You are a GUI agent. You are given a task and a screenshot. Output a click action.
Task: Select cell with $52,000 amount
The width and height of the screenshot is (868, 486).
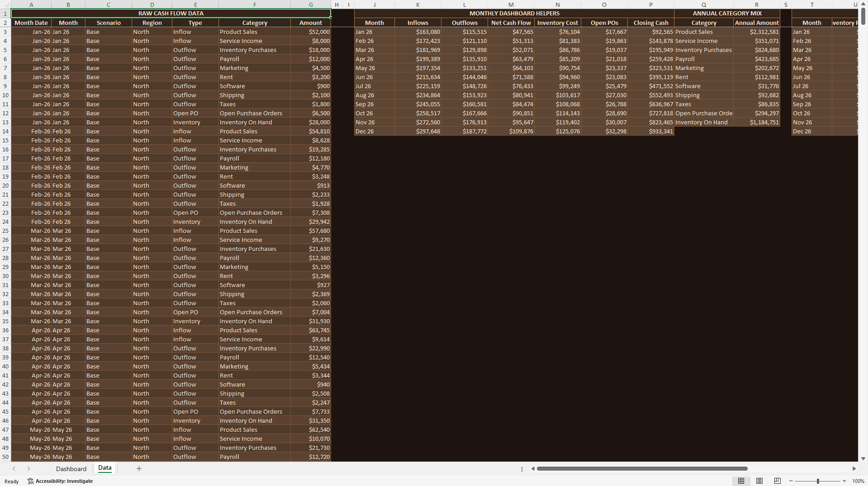tap(311, 32)
